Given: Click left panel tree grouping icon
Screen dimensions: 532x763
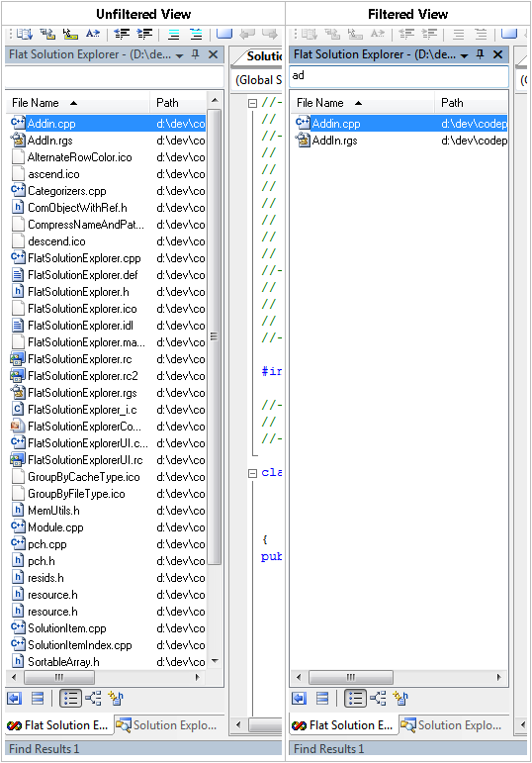Looking at the screenshot, I should coord(93,699).
